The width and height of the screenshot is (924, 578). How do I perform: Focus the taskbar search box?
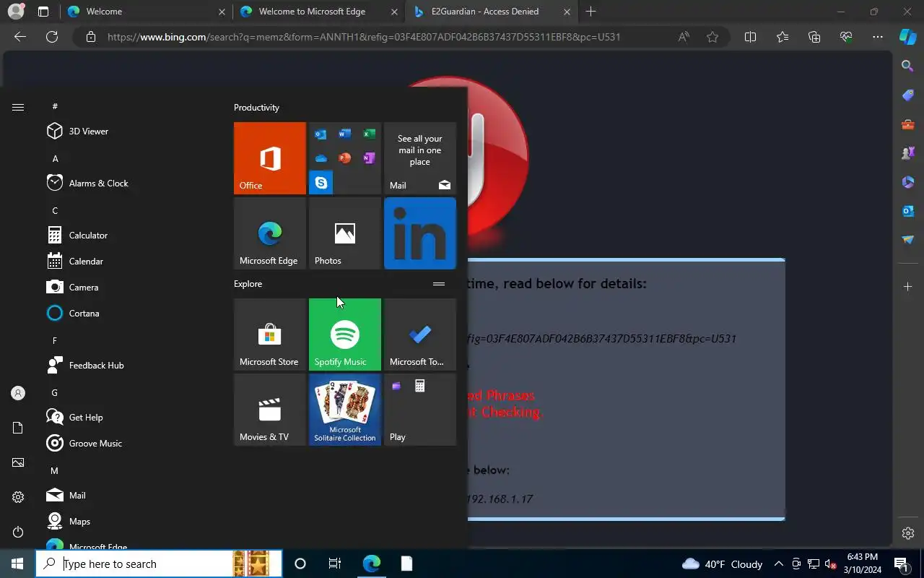(x=159, y=564)
